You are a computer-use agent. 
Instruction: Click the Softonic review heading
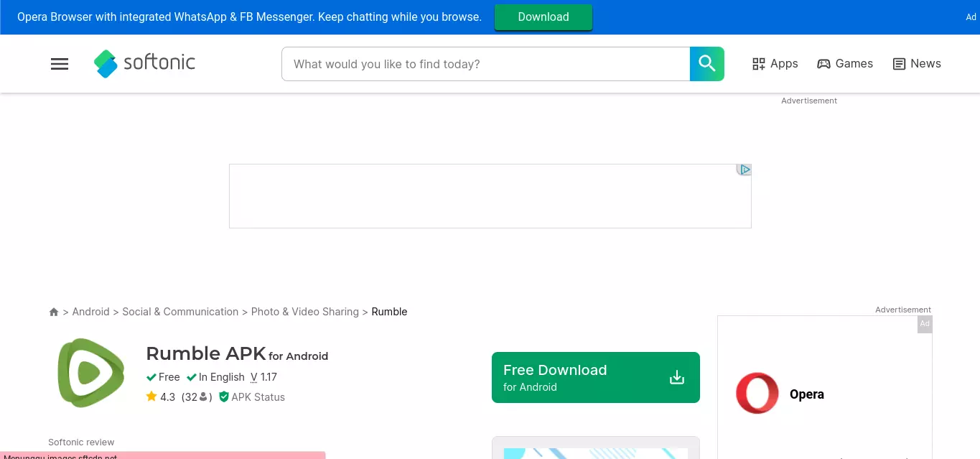81,442
